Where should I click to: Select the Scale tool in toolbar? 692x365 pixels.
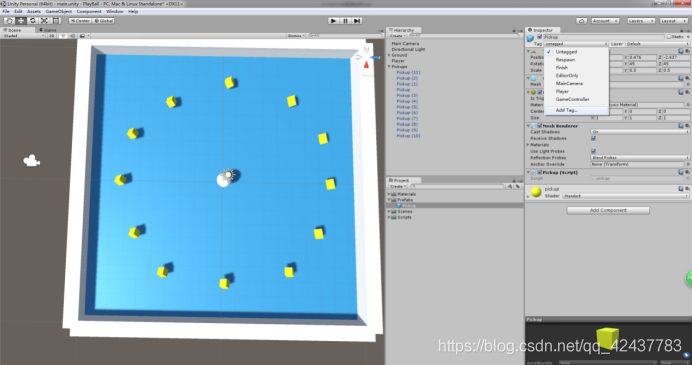44,21
